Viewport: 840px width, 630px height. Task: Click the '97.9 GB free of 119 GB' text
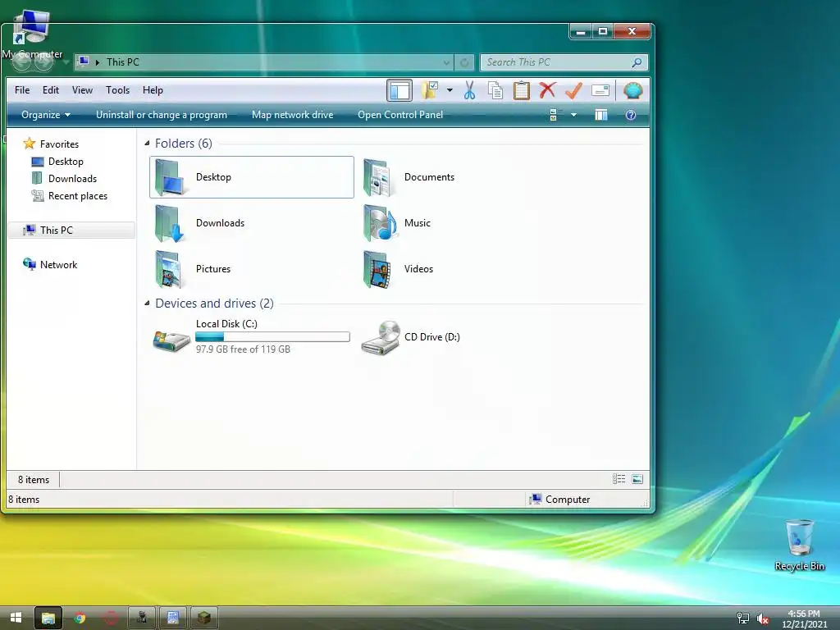coord(243,349)
